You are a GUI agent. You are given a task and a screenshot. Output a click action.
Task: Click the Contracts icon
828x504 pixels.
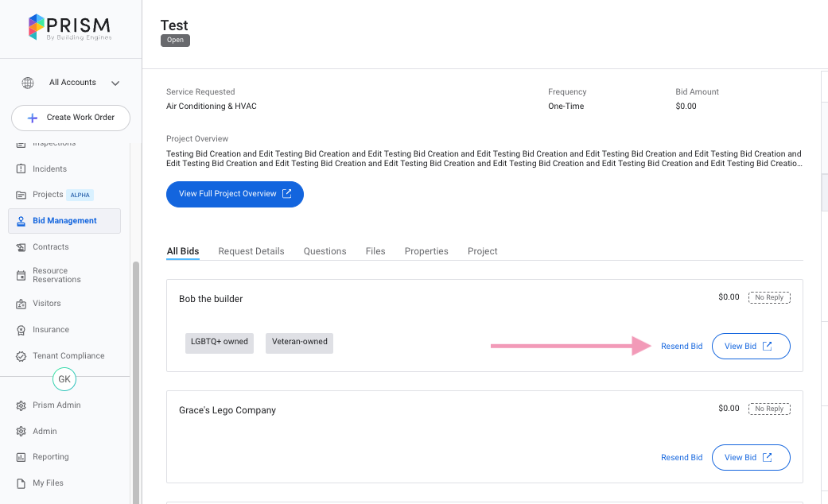(21, 247)
